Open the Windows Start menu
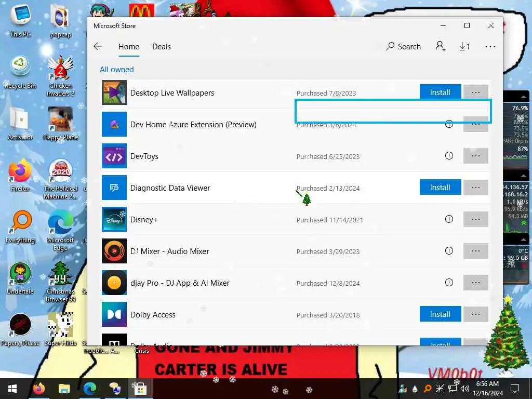Image resolution: width=532 pixels, height=399 pixels. click(x=12, y=389)
